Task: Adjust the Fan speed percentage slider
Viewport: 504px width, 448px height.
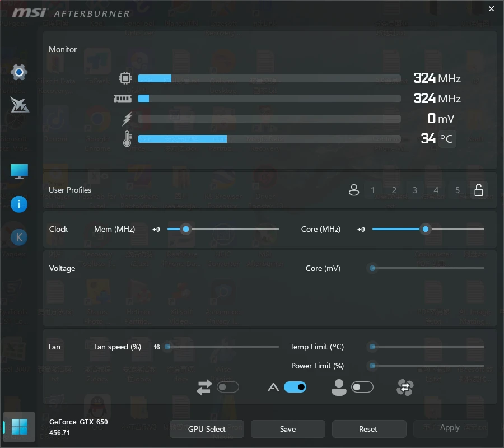Action: 167,347
